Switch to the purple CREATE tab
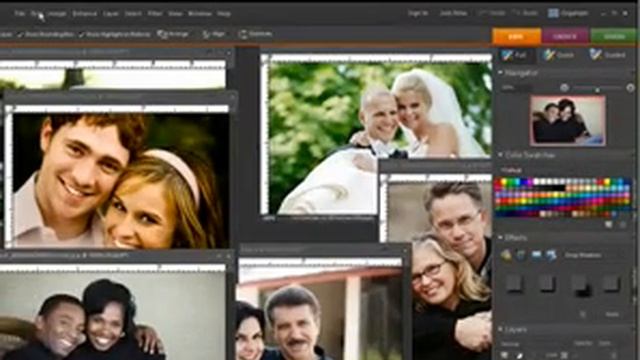640x360 pixels. [565, 36]
